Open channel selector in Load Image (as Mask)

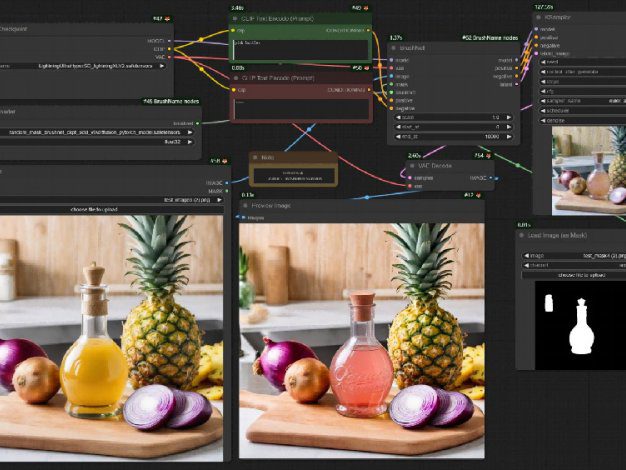coord(574,265)
